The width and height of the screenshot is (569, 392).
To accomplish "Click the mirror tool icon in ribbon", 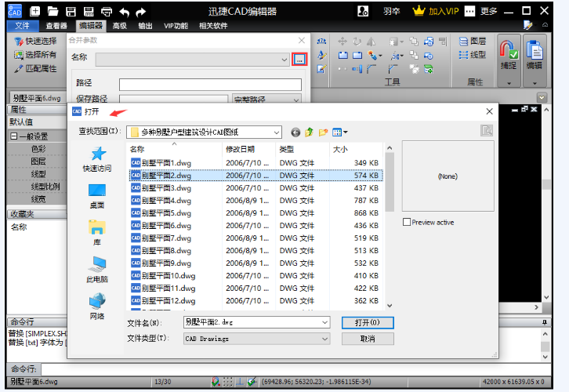I will coord(371,42).
